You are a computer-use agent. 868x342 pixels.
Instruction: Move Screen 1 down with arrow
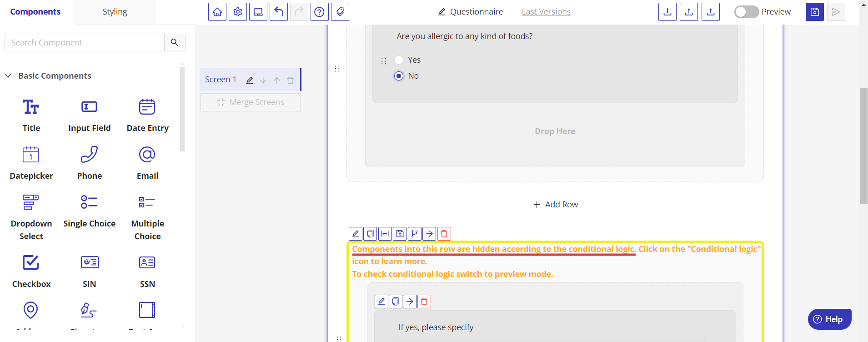(263, 80)
